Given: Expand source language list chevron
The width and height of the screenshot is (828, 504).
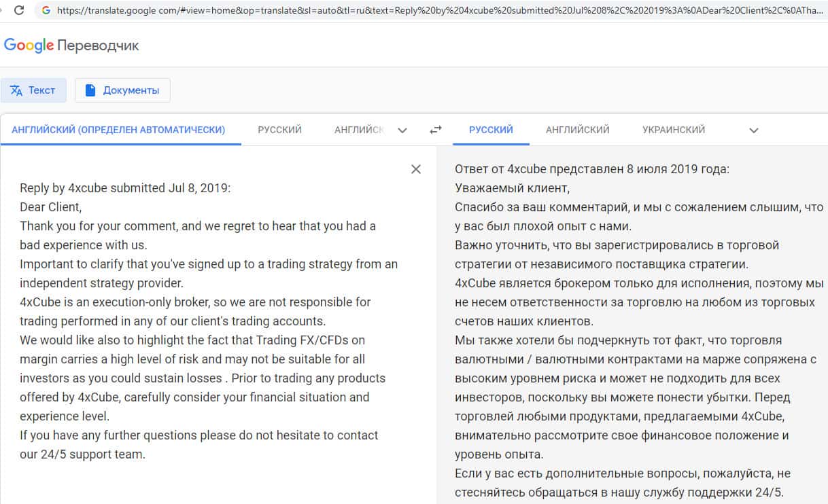Looking at the screenshot, I should coord(402,130).
